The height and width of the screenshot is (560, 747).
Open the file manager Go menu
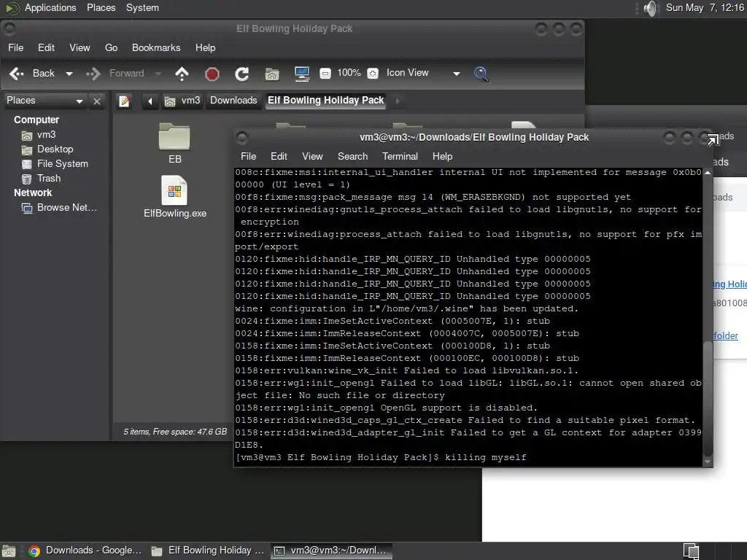tap(111, 47)
